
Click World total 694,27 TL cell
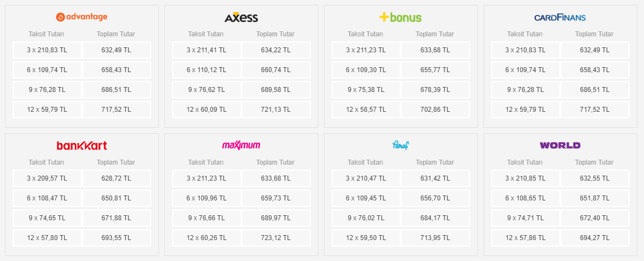click(x=595, y=238)
